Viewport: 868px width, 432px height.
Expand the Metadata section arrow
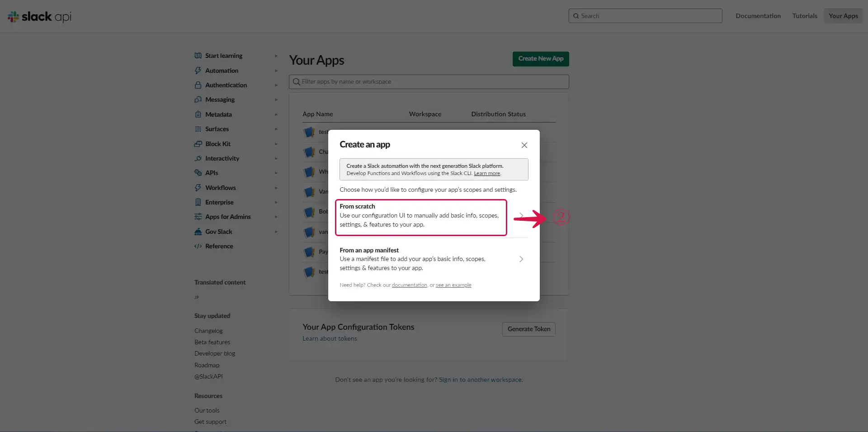tap(276, 114)
